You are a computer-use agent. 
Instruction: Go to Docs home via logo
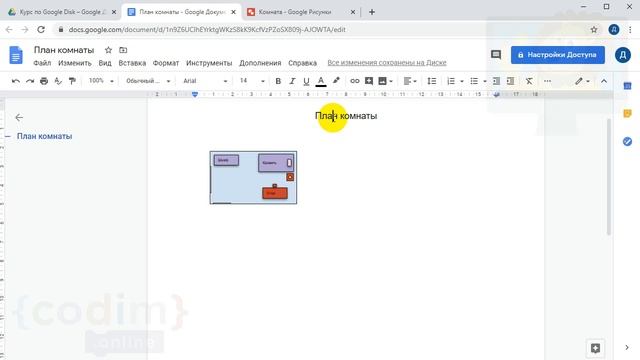click(x=16, y=55)
